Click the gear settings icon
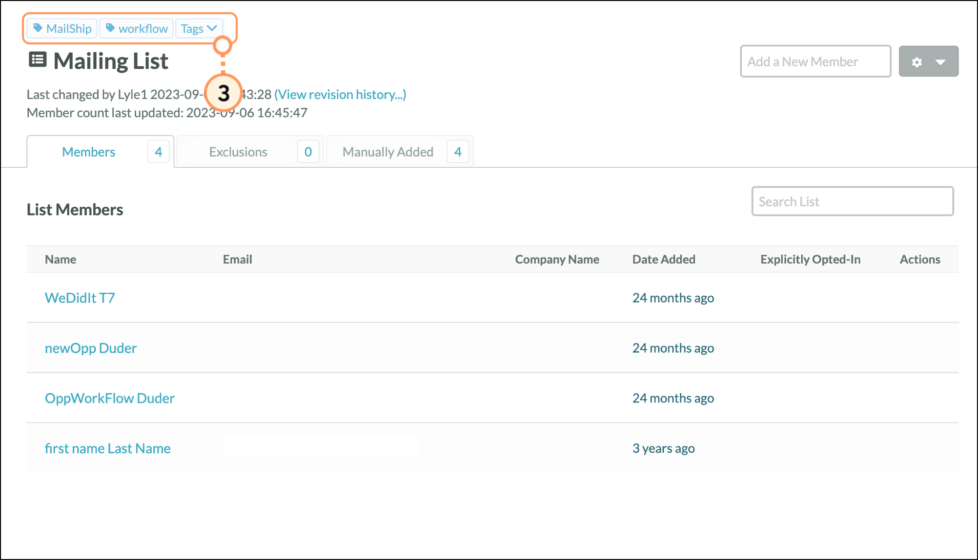The image size is (978, 560). (x=917, y=62)
